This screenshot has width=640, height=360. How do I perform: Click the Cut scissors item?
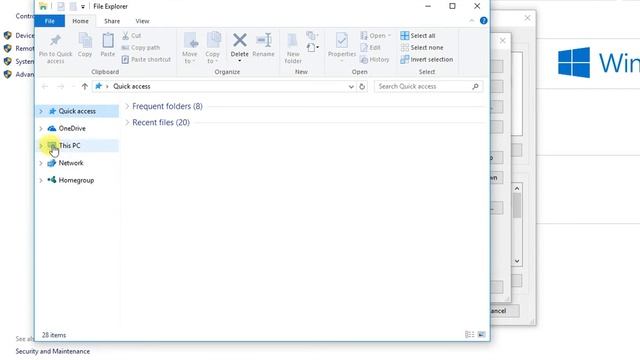[x=131, y=36]
